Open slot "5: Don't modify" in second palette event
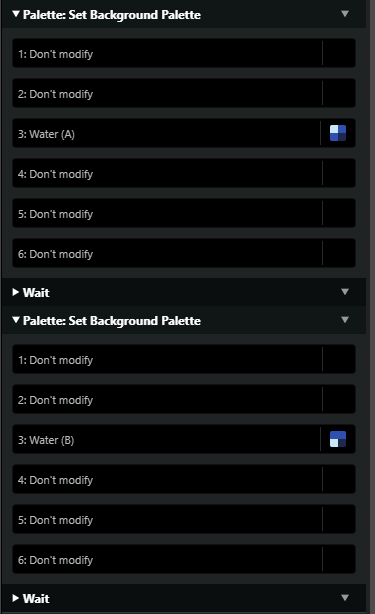Image resolution: width=375 pixels, height=614 pixels. point(184,519)
